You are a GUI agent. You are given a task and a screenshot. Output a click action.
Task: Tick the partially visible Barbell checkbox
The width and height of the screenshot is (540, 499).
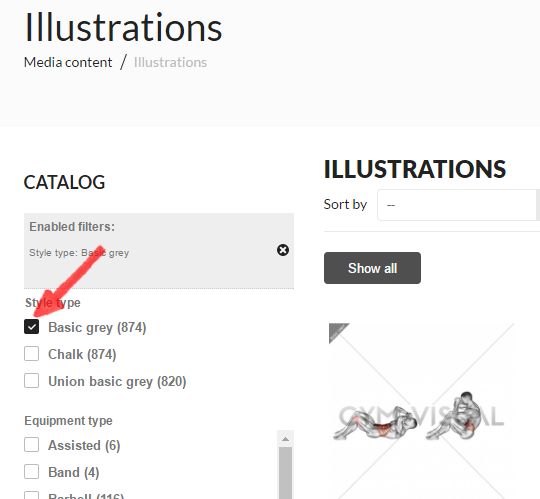point(31,495)
